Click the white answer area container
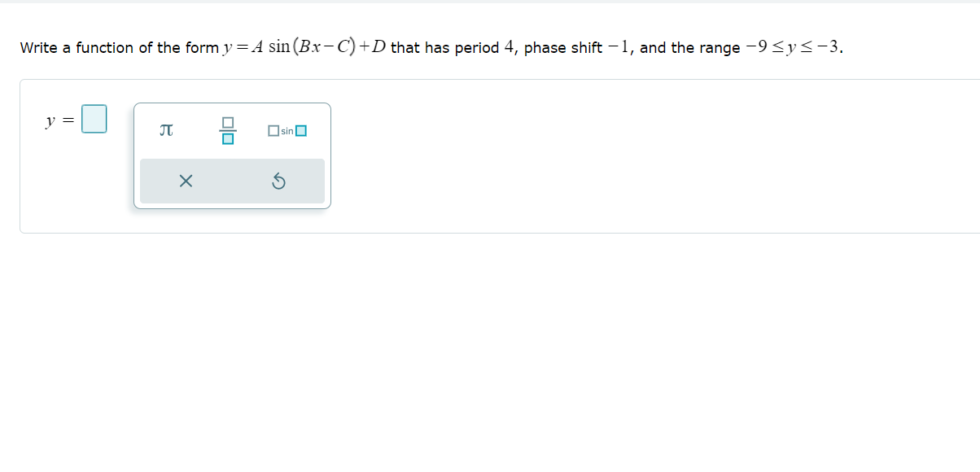Image resolution: width=980 pixels, height=472 pixels. pos(570,155)
